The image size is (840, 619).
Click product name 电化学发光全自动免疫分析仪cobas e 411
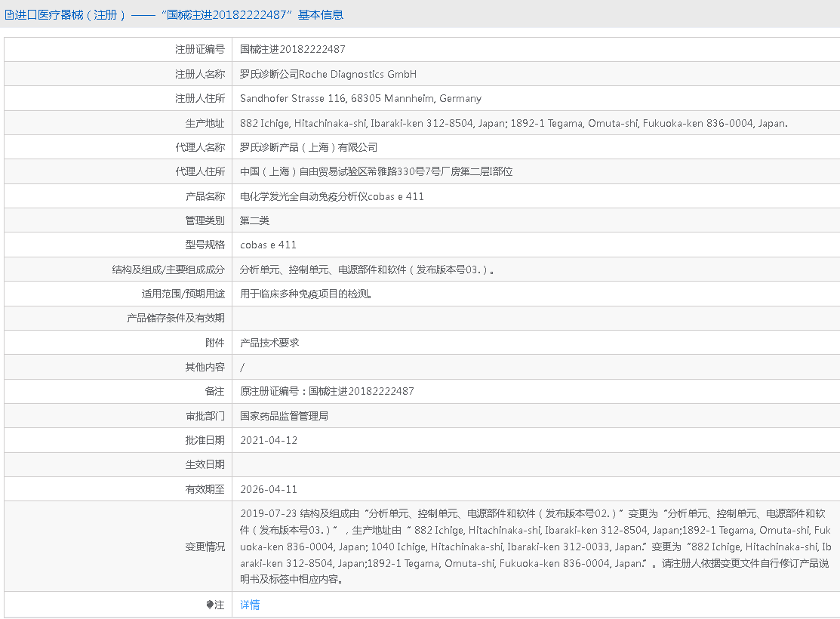coord(331,196)
